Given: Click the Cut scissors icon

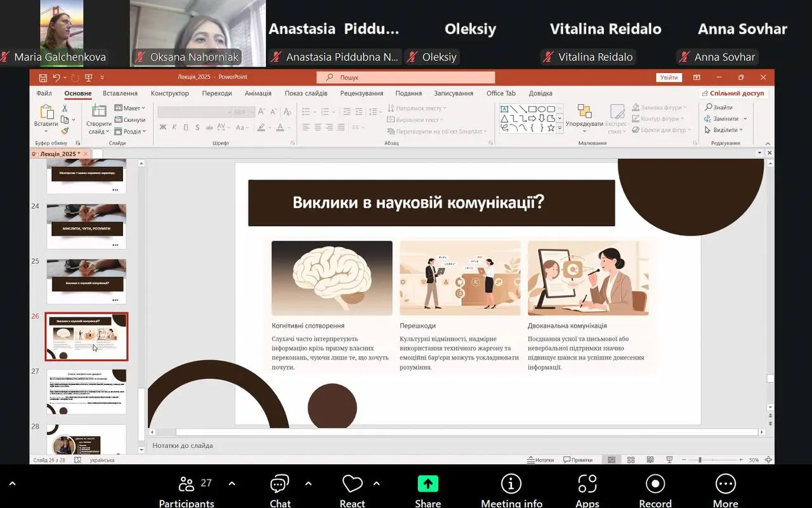Looking at the screenshot, I should coord(65,109).
